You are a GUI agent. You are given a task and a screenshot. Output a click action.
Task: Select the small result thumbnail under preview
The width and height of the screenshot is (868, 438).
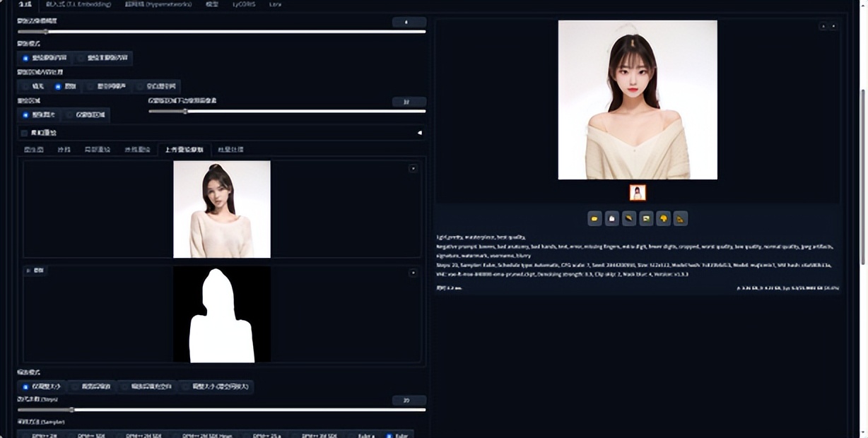click(638, 193)
